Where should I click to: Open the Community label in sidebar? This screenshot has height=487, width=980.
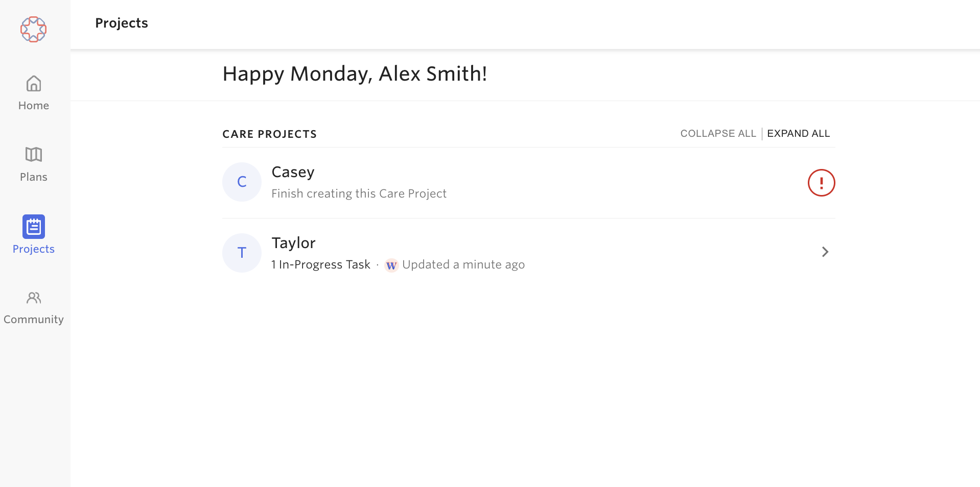point(34,320)
